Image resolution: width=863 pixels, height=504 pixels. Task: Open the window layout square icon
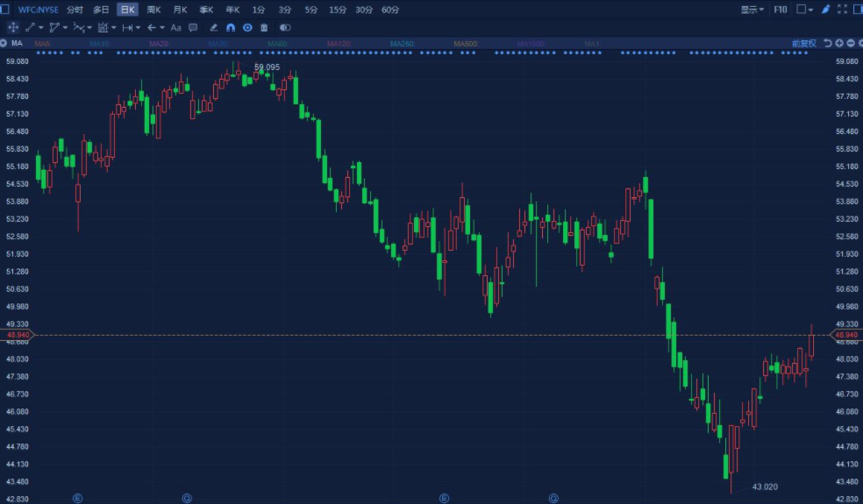[x=802, y=10]
